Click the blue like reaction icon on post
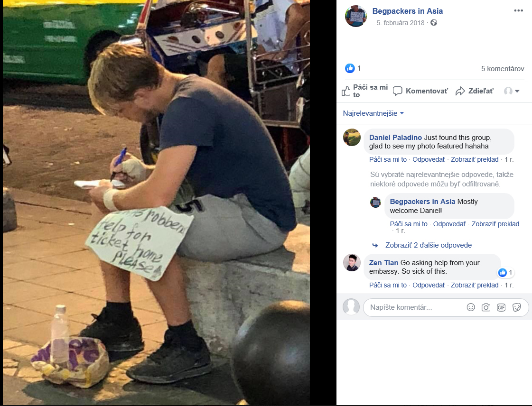This screenshot has height=406, width=532. 350,68
